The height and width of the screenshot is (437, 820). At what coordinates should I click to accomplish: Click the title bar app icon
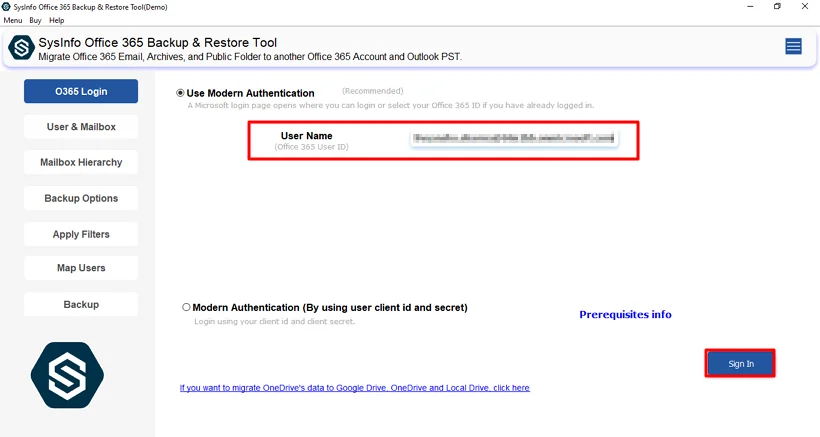point(6,7)
